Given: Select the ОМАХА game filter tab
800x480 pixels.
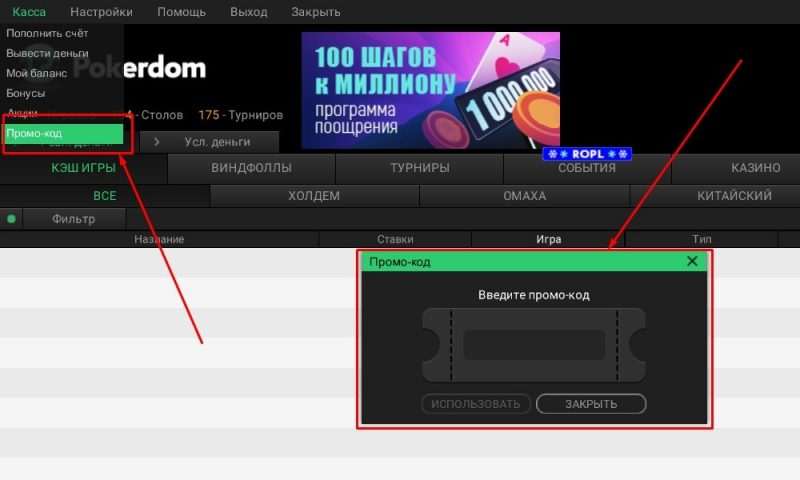Looking at the screenshot, I should (524, 196).
